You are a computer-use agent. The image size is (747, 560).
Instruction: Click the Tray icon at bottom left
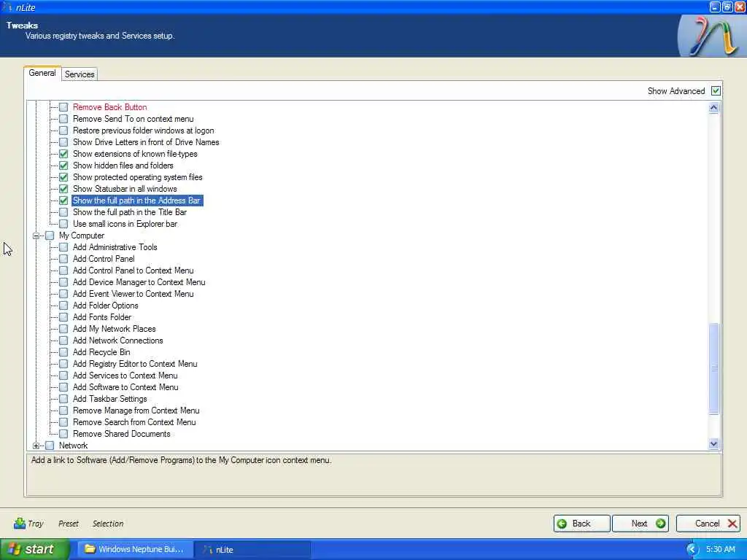pyautogui.click(x=20, y=524)
